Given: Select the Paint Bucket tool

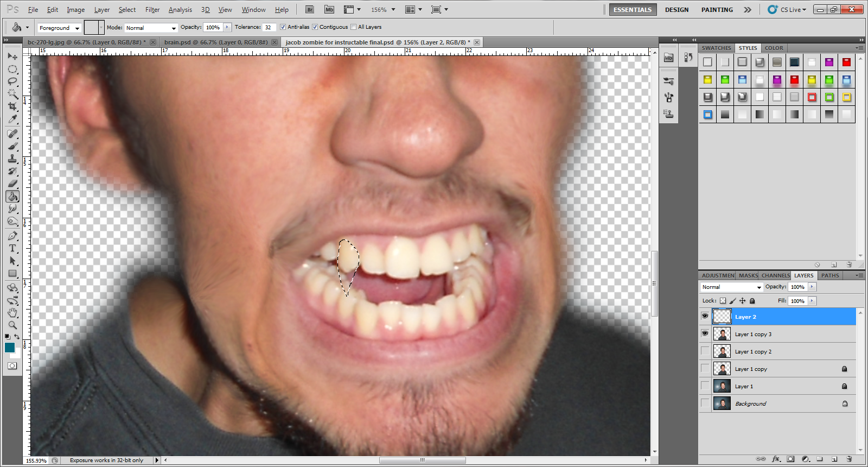Looking at the screenshot, I should [x=12, y=196].
